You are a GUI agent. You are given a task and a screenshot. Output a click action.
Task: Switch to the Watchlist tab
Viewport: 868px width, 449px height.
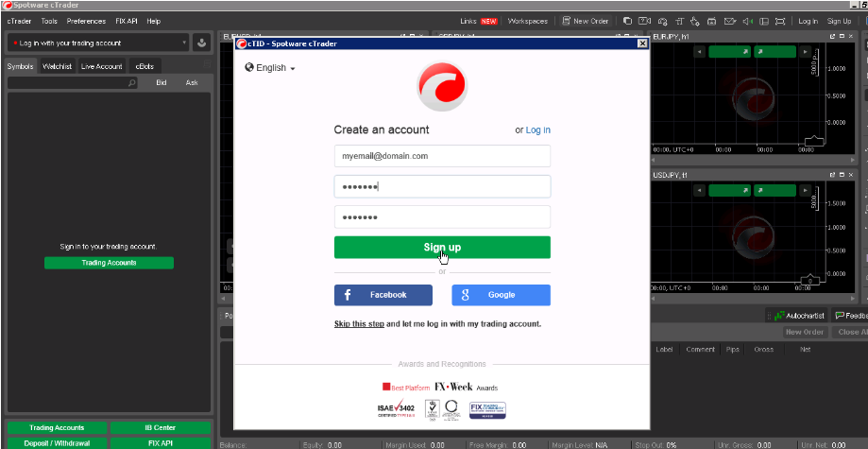click(58, 66)
